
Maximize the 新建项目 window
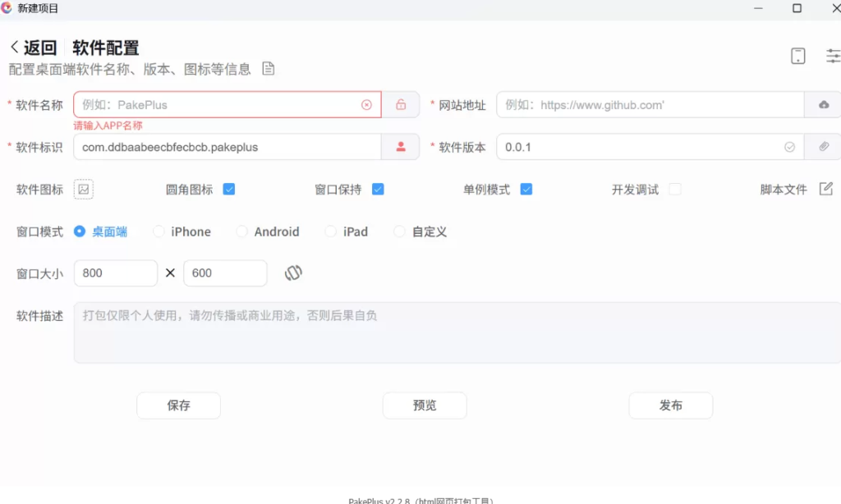[797, 8]
